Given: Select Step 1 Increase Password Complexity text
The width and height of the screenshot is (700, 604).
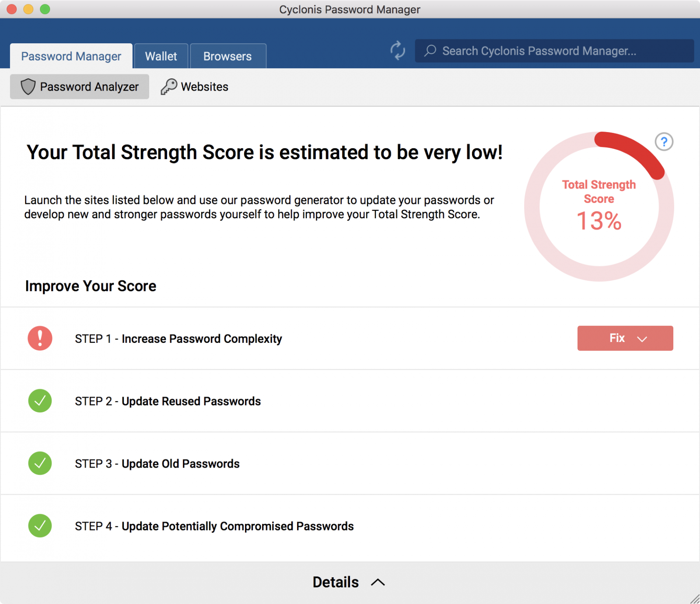Looking at the screenshot, I should pyautogui.click(x=178, y=339).
